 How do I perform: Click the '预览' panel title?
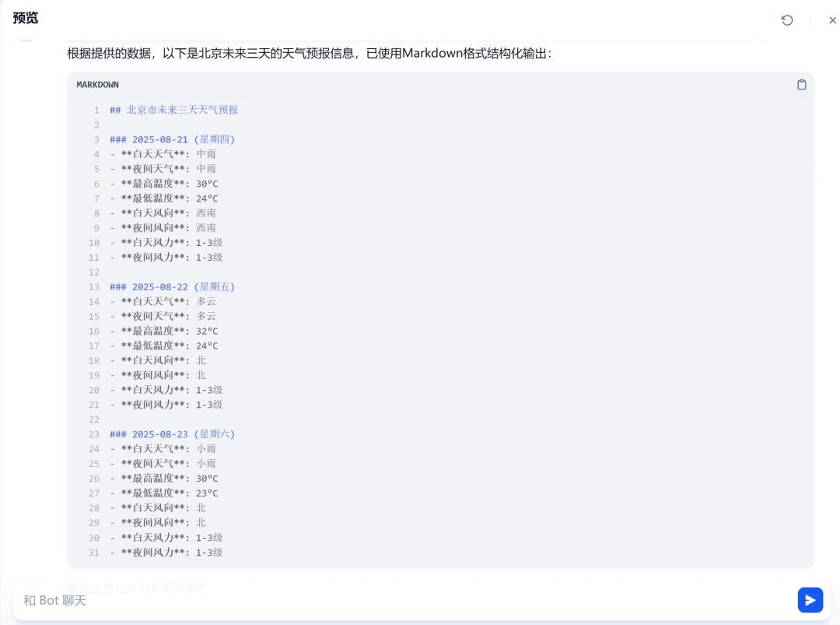[26, 18]
